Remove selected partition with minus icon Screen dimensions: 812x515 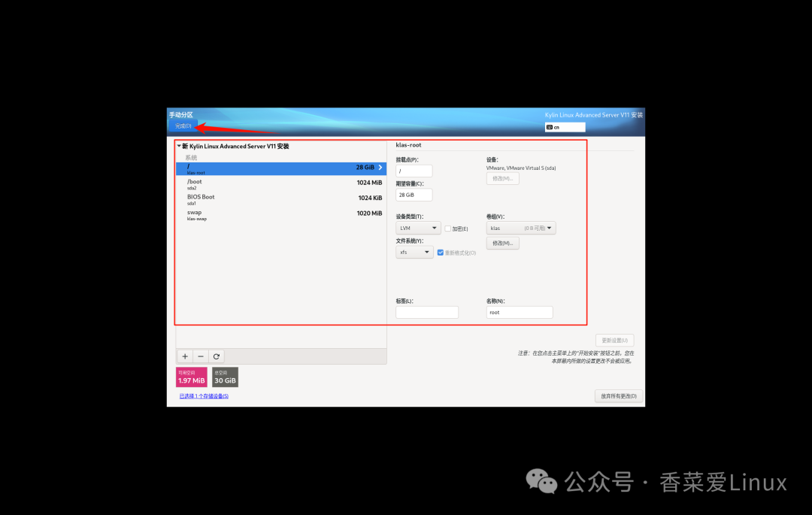[x=201, y=356]
